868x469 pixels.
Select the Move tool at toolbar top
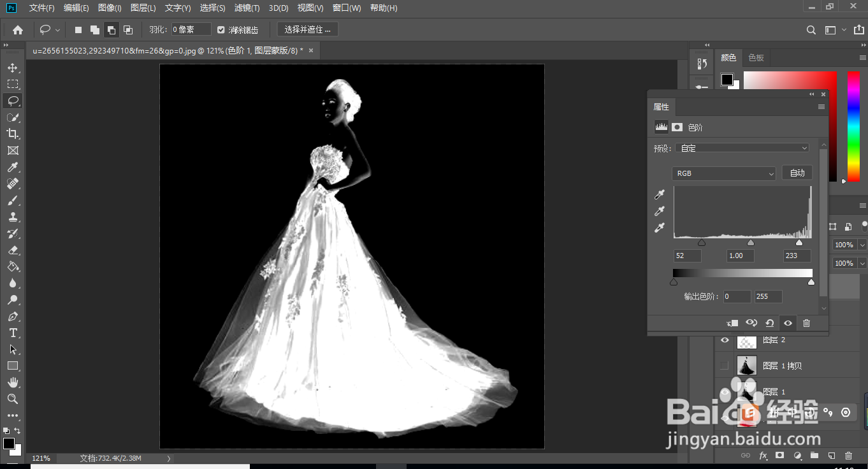[13, 68]
